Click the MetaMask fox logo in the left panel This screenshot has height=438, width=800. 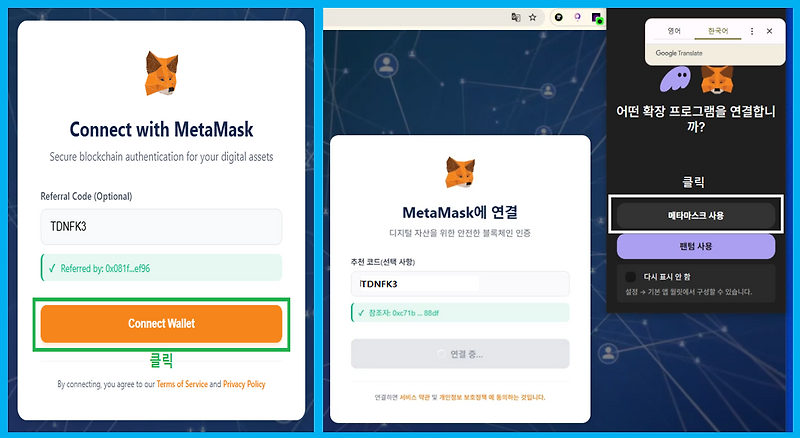[161, 73]
